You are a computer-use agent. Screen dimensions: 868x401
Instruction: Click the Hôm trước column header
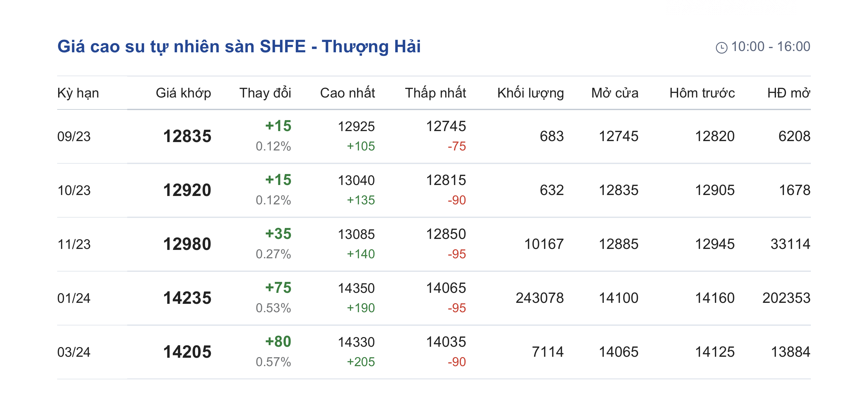(x=702, y=93)
